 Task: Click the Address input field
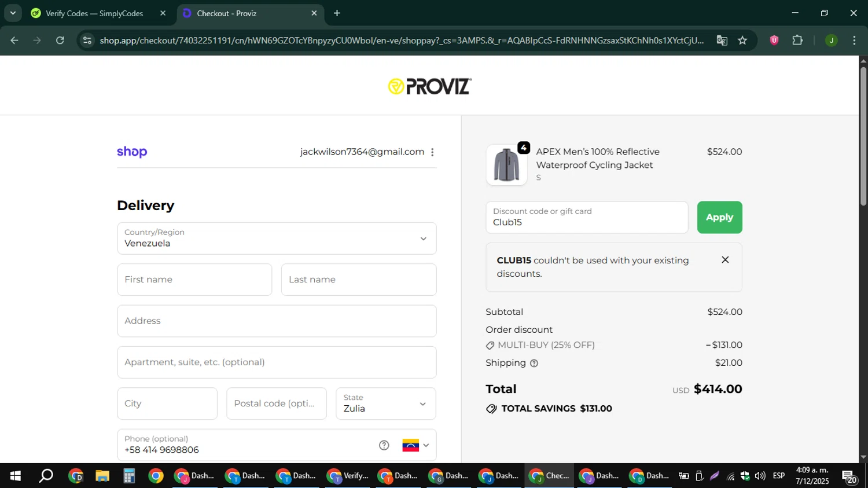277,321
